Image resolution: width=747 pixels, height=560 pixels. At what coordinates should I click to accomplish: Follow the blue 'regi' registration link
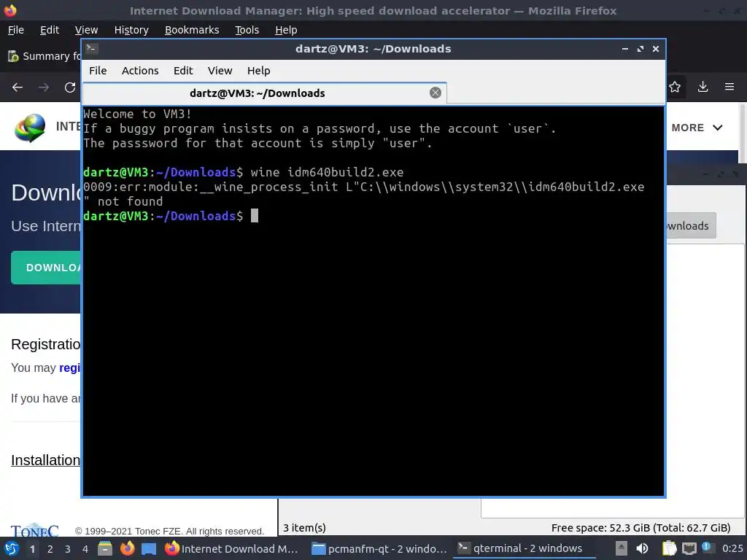point(69,367)
